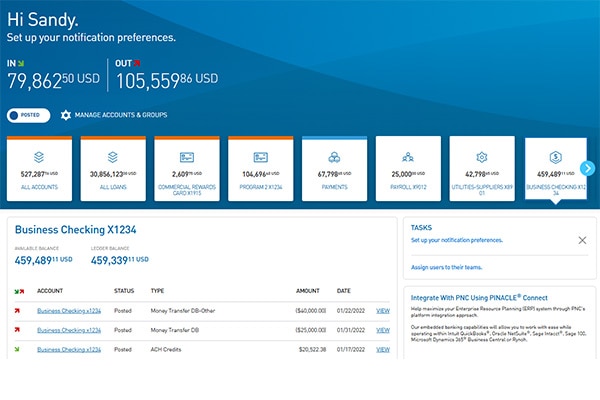Open 'Set up your notification preferences' task link

pos(456,240)
